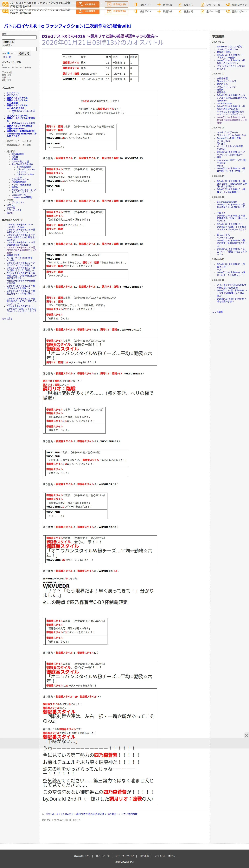Open プライバシーポリシー in the footer

(x=166, y=856)
